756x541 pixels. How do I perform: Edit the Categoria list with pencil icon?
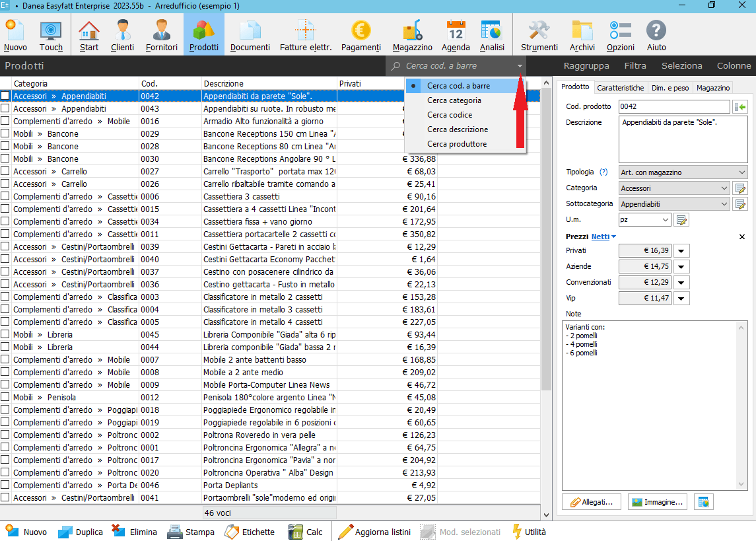(x=740, y=188)
